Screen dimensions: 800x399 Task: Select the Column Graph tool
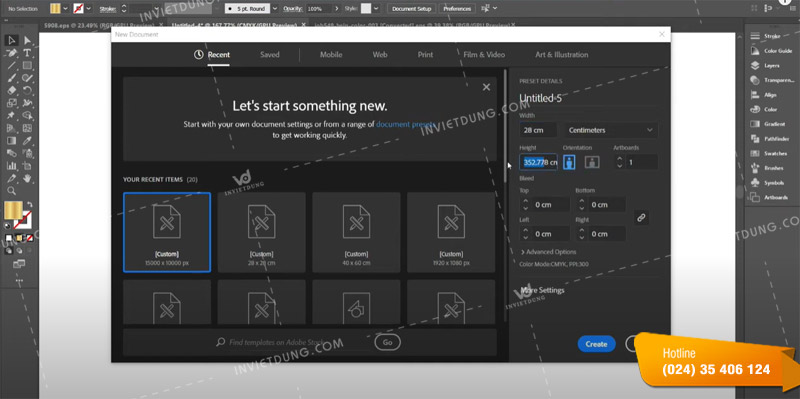click(x=12, y=165)
